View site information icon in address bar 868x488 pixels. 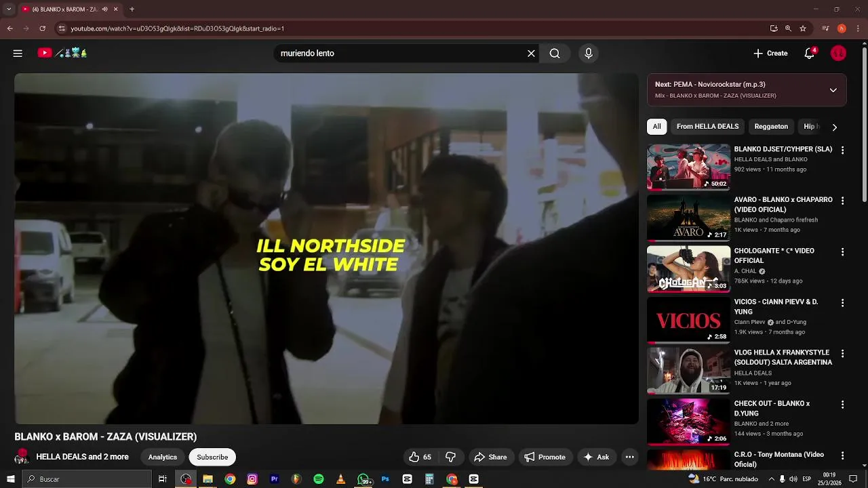62,28
